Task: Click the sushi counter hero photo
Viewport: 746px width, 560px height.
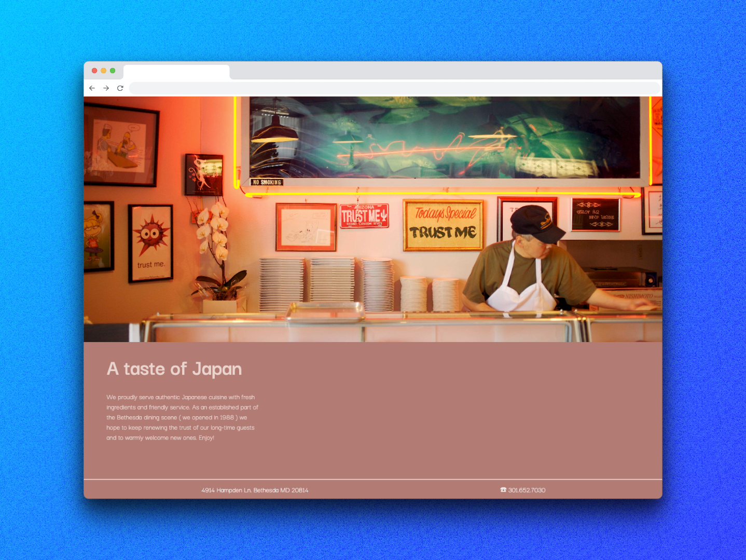Action: tap(373, 219)
